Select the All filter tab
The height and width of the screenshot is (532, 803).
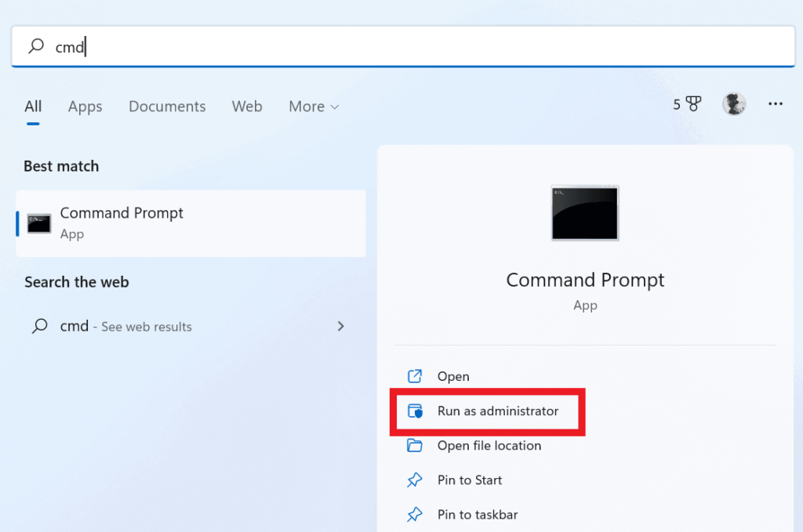(x=33, y=107)
